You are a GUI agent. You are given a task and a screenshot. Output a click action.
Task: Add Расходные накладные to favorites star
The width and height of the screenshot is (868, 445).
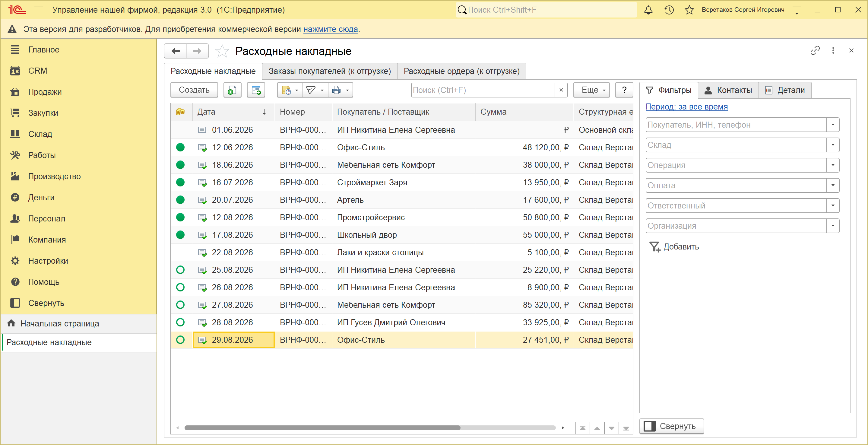222,51
